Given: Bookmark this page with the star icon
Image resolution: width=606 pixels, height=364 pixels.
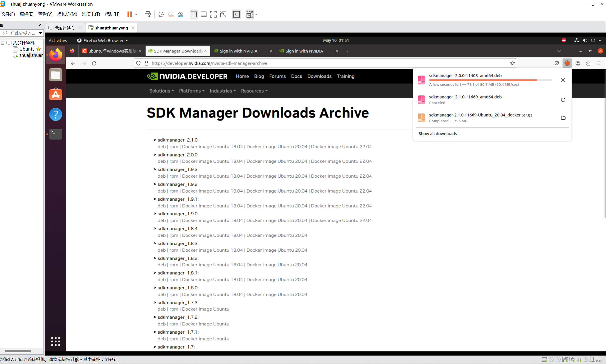Looking at the screenshot, I should coord(512,63).
